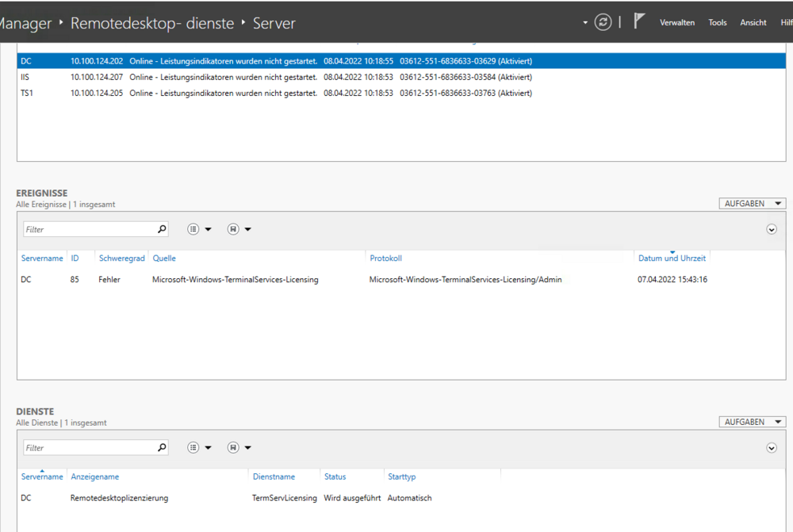Image resolution: width=793 pixels, height=532 pixels.
Task: Select the Remotedesktoplizenzierung service row
Action: click(x=119, y=498)
